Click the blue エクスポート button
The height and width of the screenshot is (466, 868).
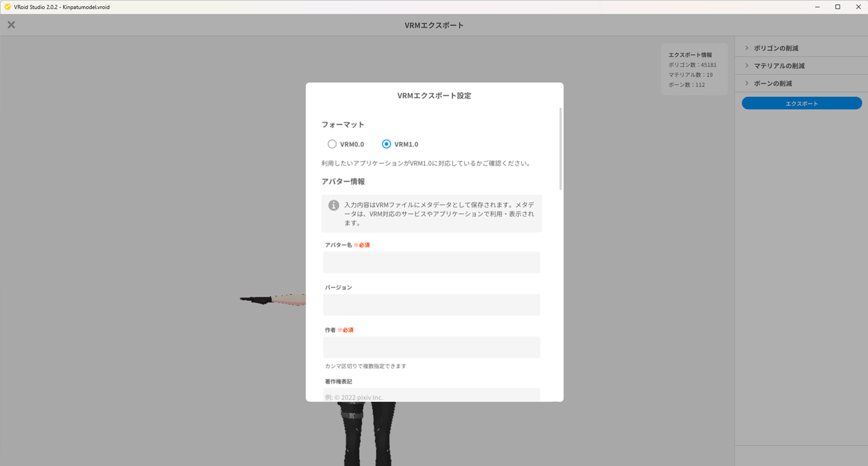[802, 104]
